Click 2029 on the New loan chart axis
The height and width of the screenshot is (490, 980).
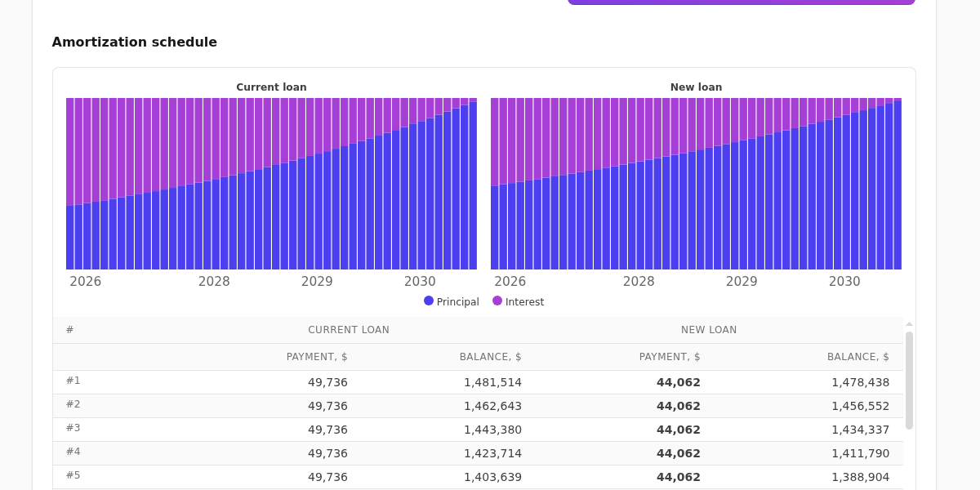(x=742, y=281)
